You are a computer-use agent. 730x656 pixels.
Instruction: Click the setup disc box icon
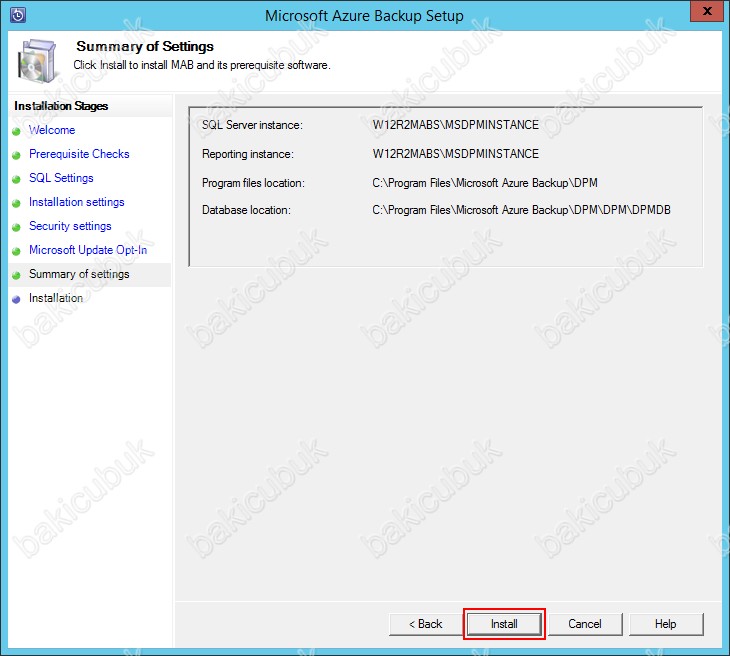click(x=37, y=61)
